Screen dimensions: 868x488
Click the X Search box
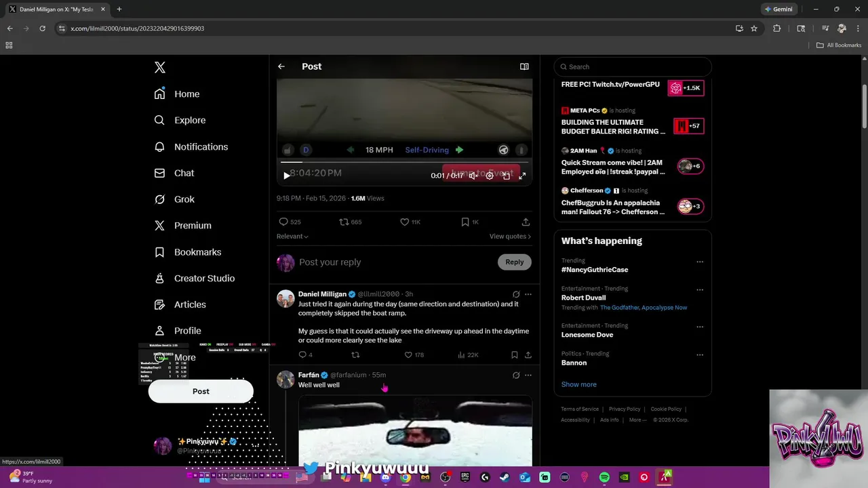pyautogui.click(x=633, y=66)
